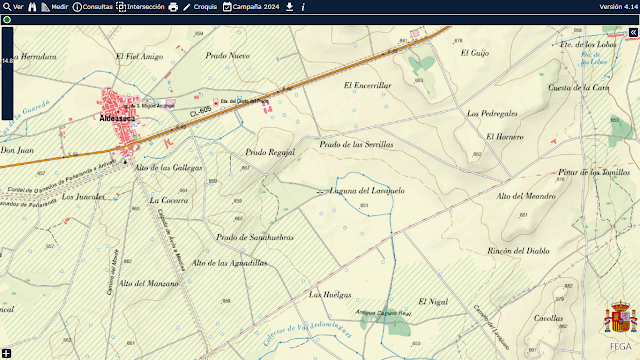Click the Antiguo Camino Real label
Viewport: 640px width, 360px height.
coord(383,313)
